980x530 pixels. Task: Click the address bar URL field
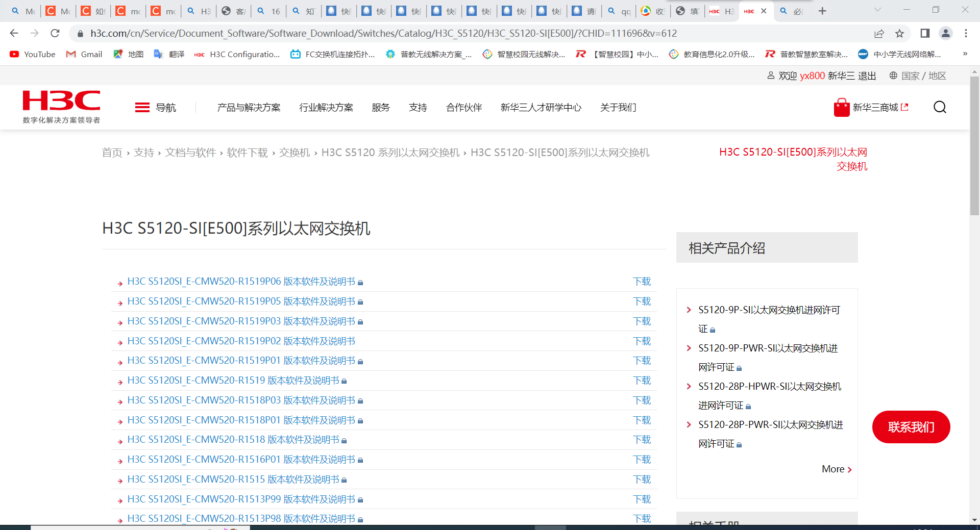[x=383, y=33]
